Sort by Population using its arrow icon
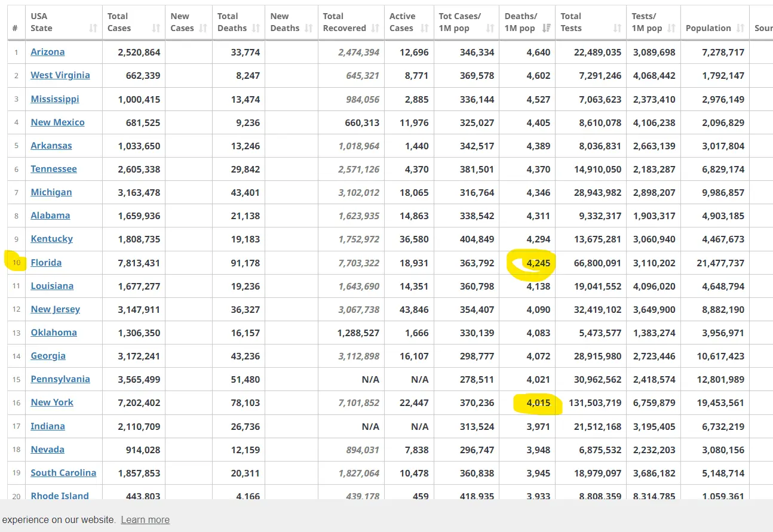Viewport: 773px width, 532px height. 740,28
